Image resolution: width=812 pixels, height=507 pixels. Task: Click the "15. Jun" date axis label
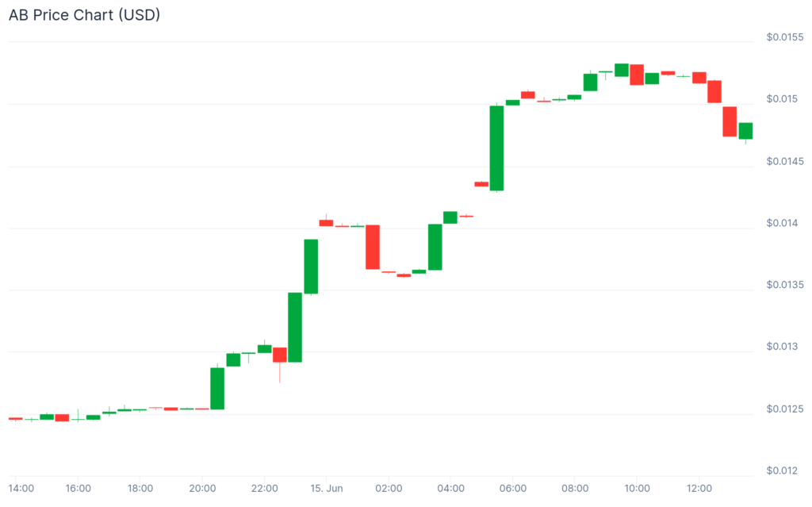tap(326, 488)
